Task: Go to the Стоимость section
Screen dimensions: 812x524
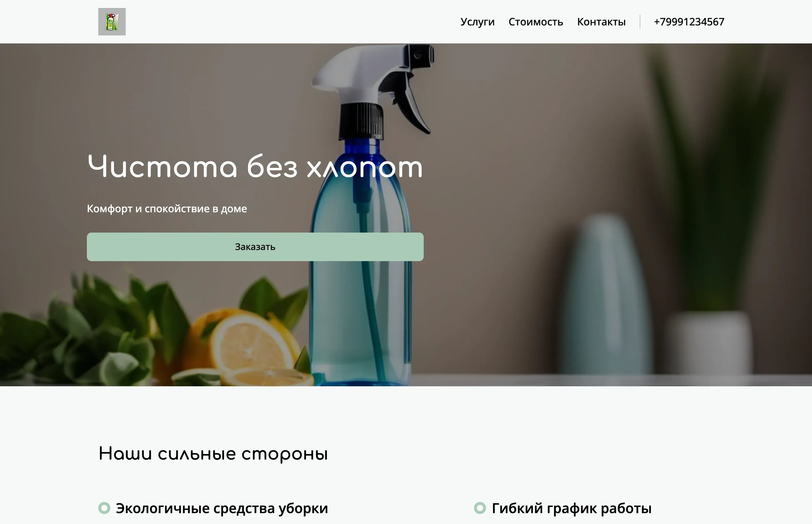Action: (x=536, y=22)
